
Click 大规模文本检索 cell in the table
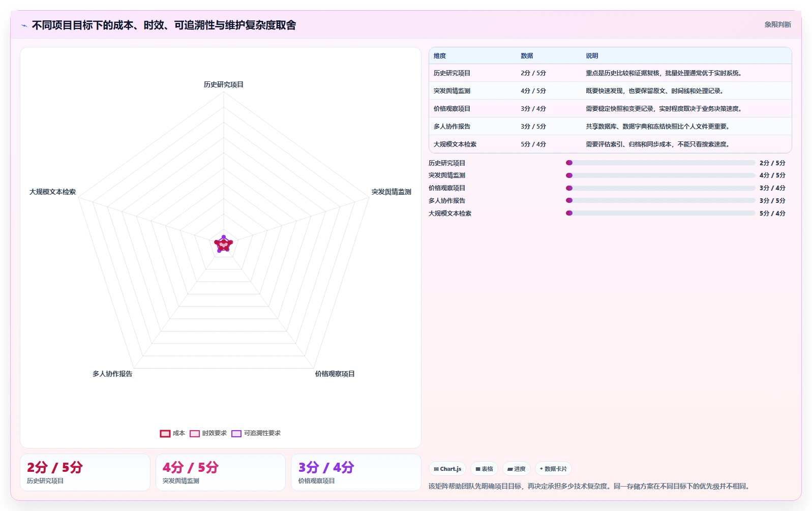click(x=455, y=144)
